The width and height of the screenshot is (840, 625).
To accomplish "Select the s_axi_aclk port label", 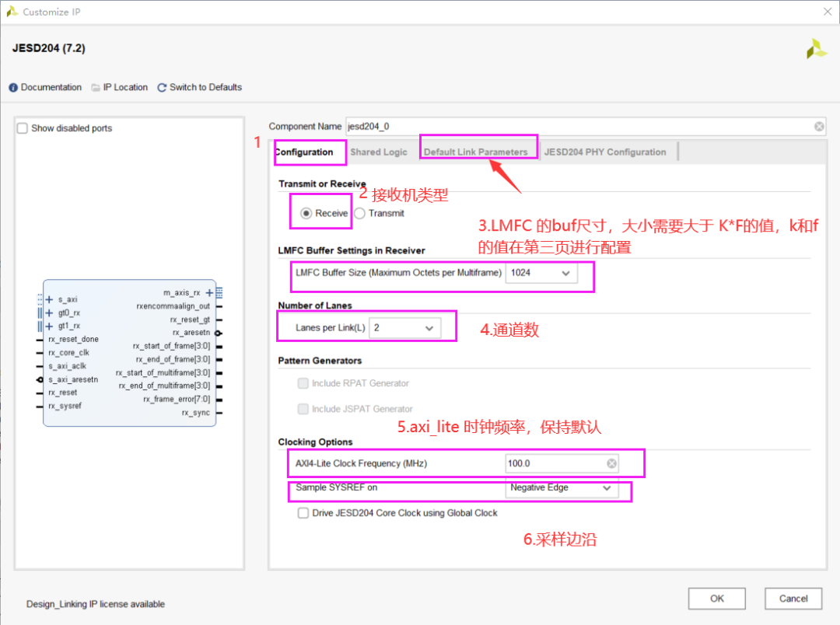I will coord(68,366).
